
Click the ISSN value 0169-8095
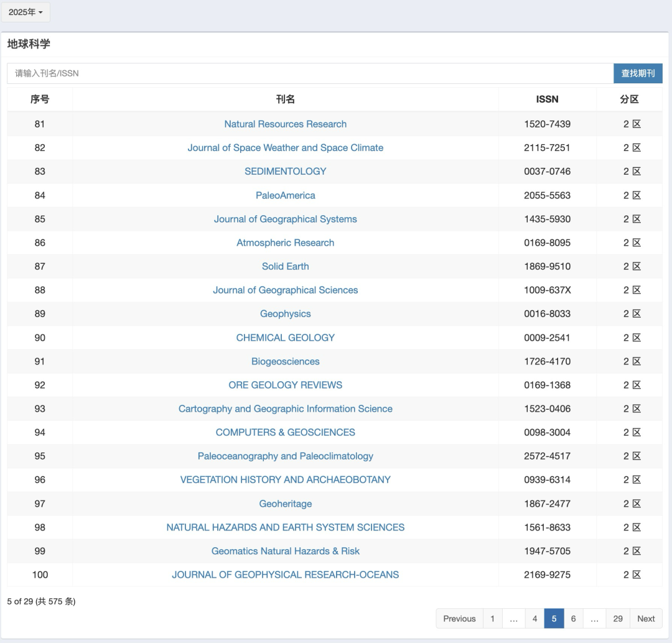point(548,243)
